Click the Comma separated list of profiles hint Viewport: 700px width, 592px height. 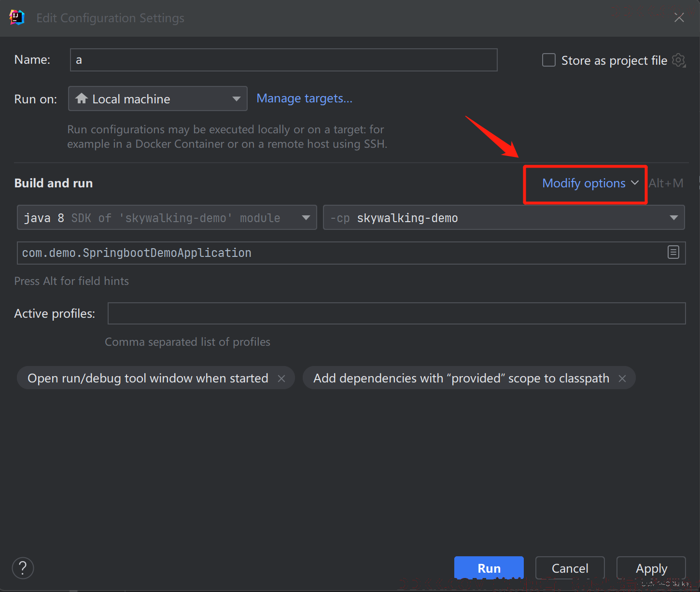[x=187, y=342]
